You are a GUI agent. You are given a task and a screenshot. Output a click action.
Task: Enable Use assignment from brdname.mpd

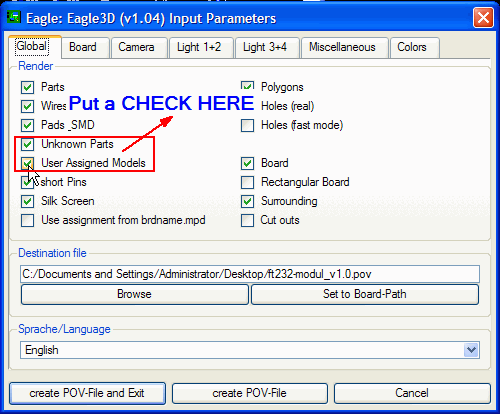click(27, 220)
